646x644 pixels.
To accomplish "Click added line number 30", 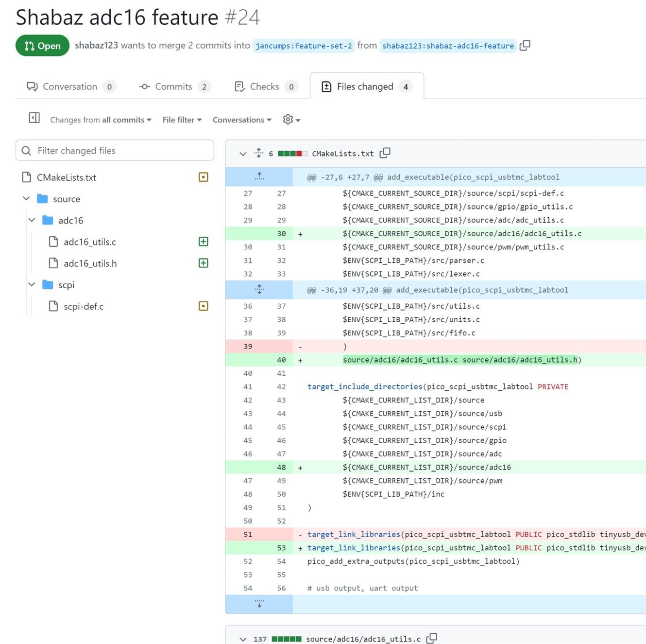I will [x=281, y=234].
